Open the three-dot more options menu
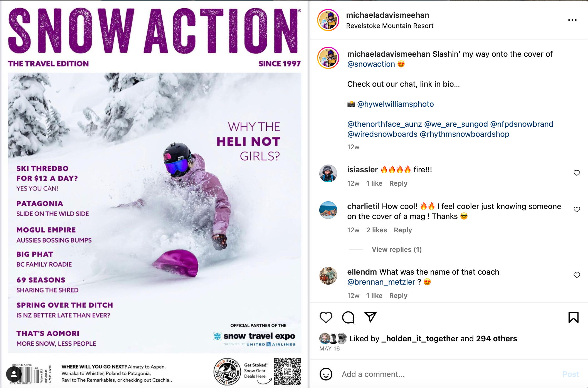 572,20
